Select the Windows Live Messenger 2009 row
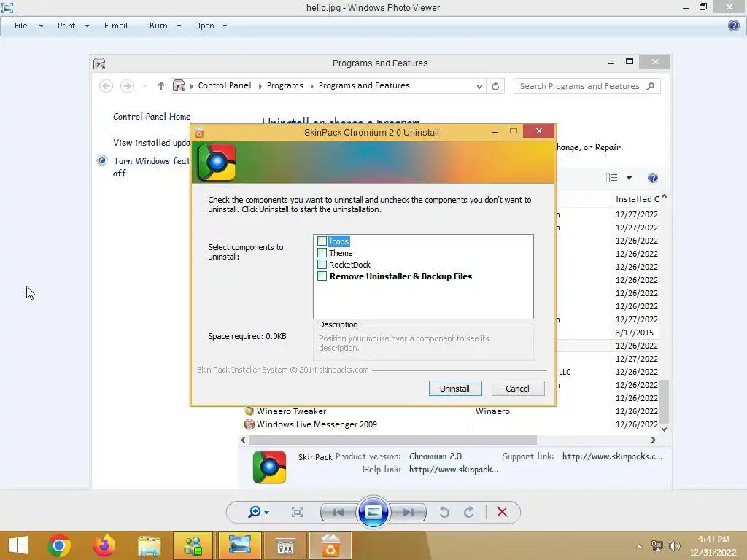 pyautogui.click(x=451, y=424)
